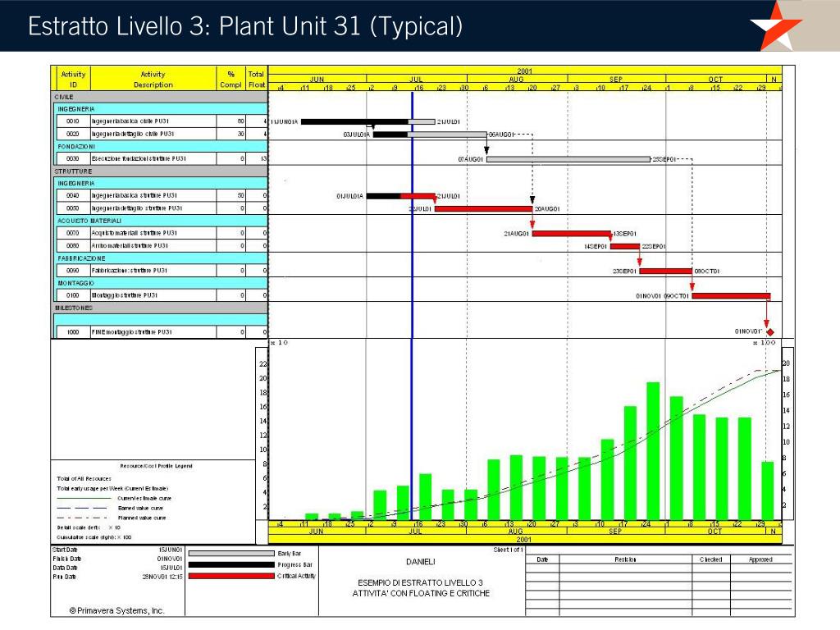The image size is (840, 630).
Task: Select red bar from 14SEP01 to 22SEP01
Action: click(x=625, y=246)
